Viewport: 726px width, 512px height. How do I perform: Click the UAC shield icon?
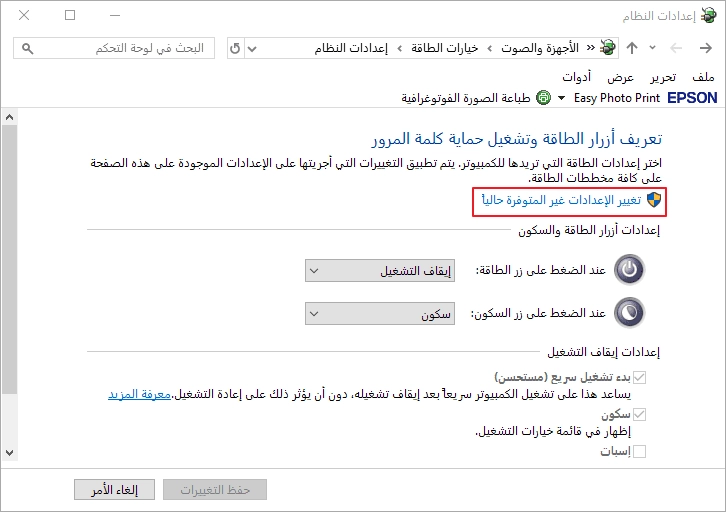point(654,200)
